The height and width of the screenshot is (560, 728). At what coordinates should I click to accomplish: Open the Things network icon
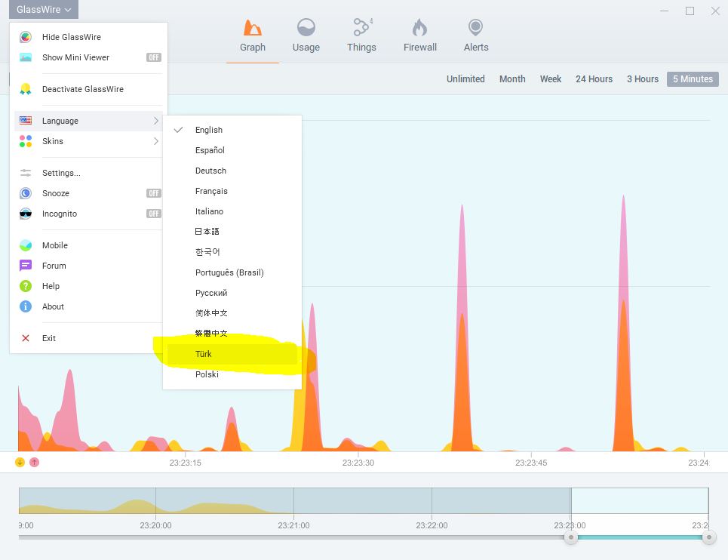pos(361,27)
